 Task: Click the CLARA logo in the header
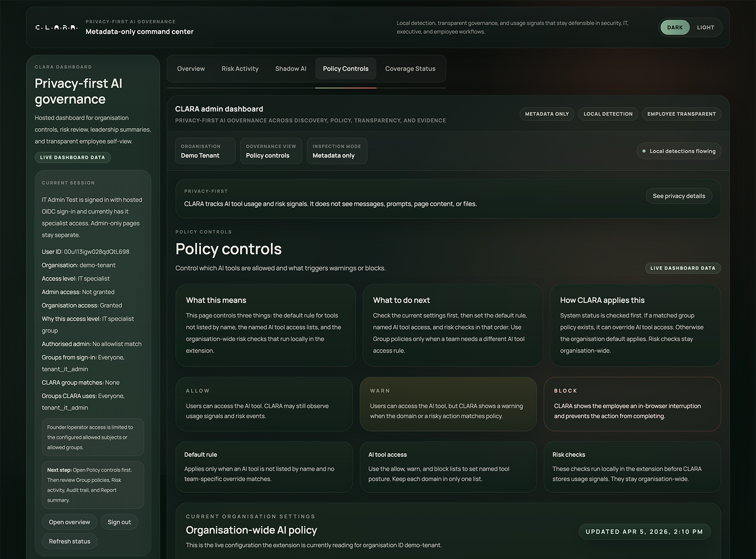[55, 27]
